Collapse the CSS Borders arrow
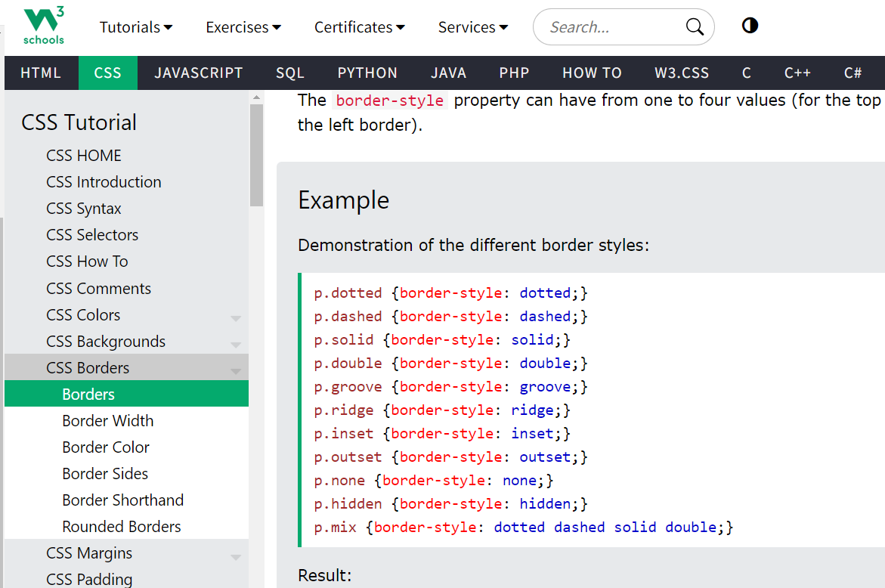885x588 pixels. point(236,371)
